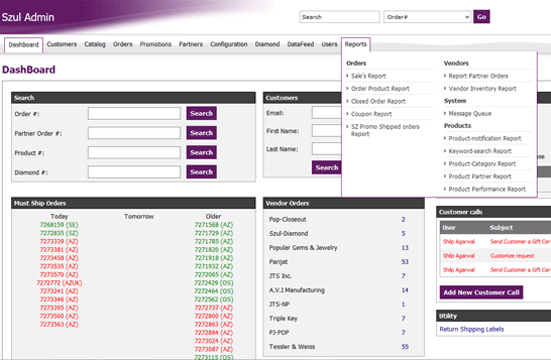The width and height of the screenshot is (551, 360).
Task: Click Search button for Product #
Action: 201,152
